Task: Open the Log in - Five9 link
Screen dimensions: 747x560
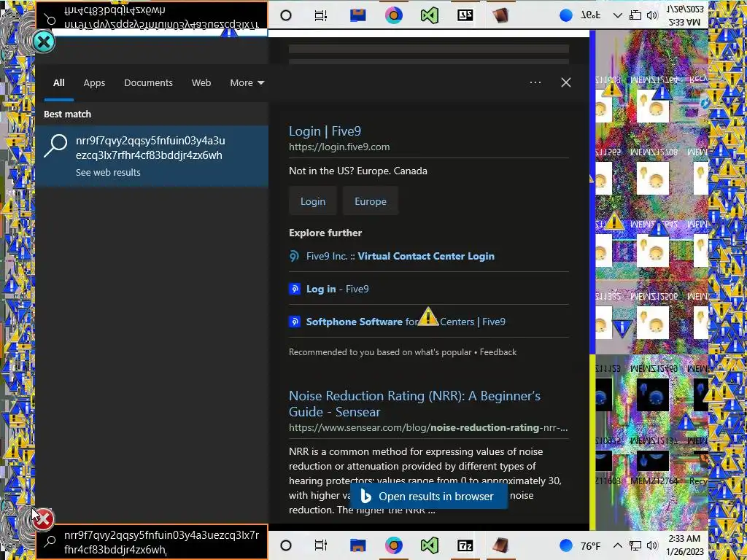Action: 337,289
